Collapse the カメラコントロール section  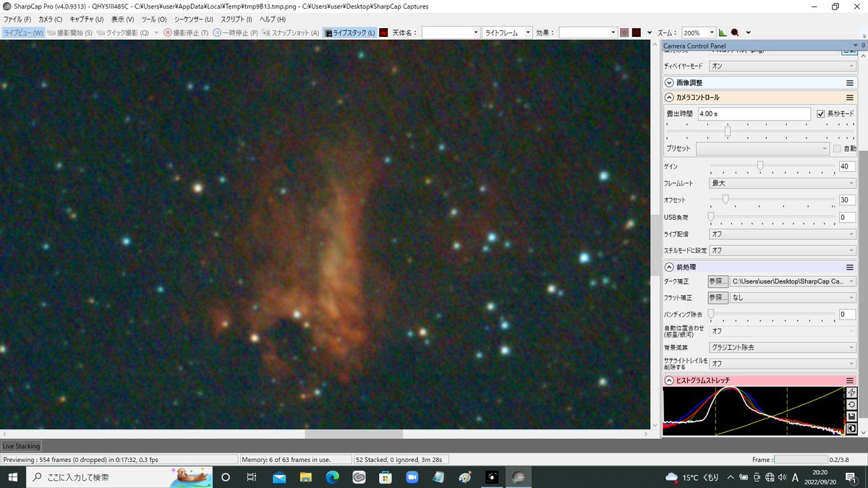pyautogui.click(x=669, y=97)
